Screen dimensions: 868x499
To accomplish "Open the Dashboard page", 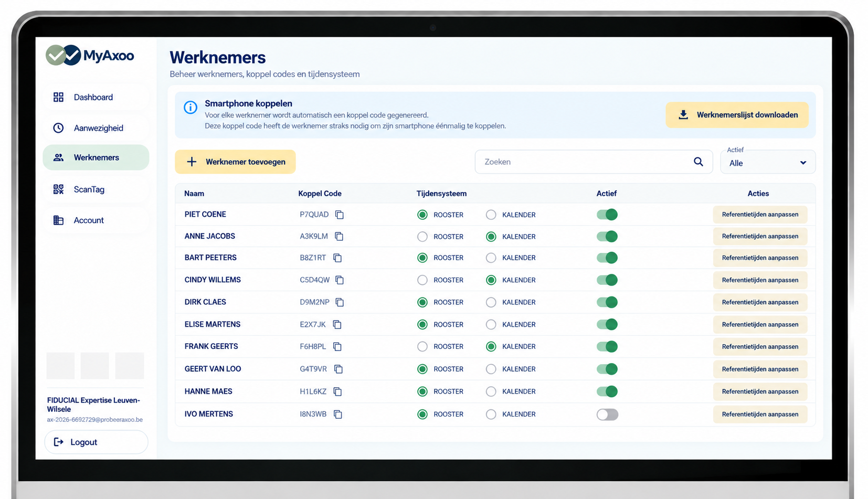I will click(96, 97).
